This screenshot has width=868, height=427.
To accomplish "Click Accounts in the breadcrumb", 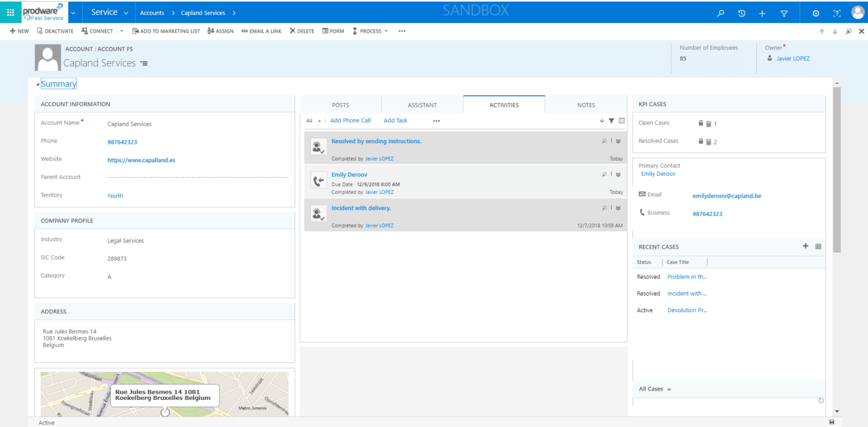I will [152, 13].
